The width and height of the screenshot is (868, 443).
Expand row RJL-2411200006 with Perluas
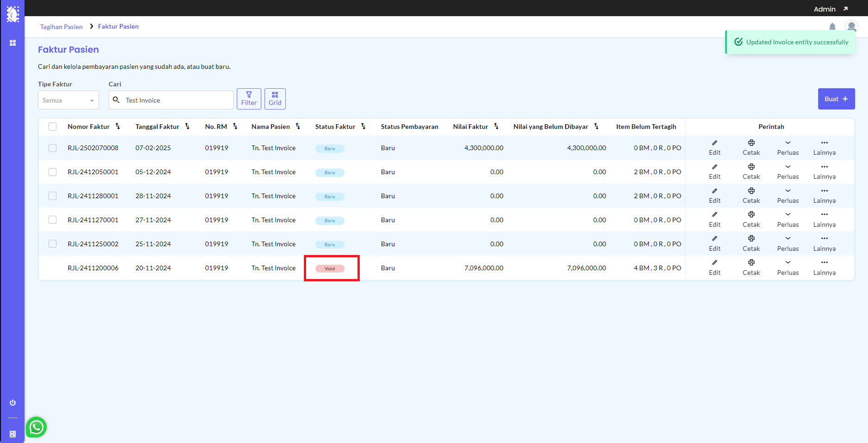tap(788, 268)
